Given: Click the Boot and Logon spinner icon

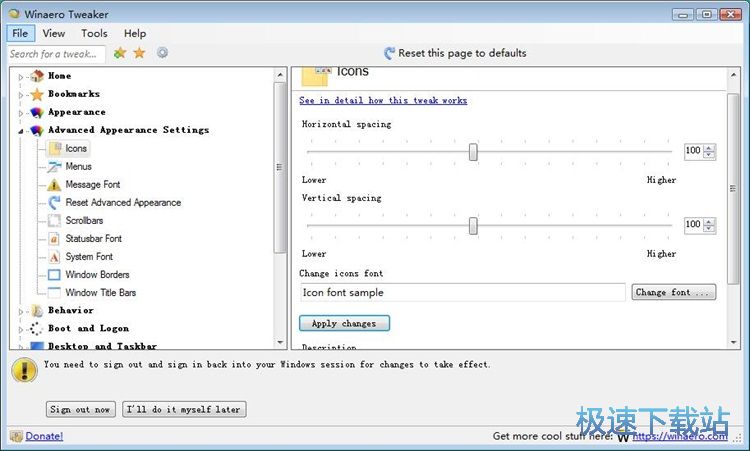Looking at the screenshot, I should [36, 329].
